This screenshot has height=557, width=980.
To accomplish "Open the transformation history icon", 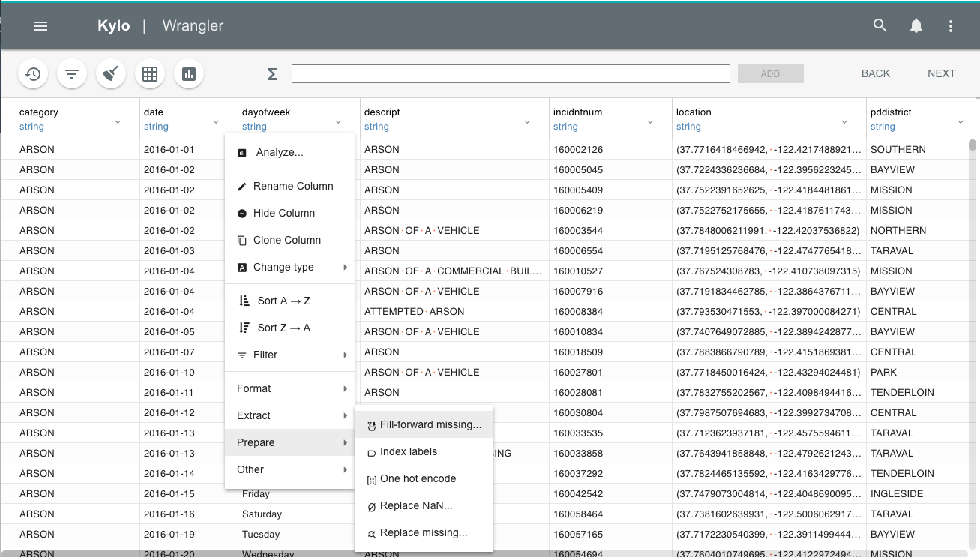I will point(33,73).
